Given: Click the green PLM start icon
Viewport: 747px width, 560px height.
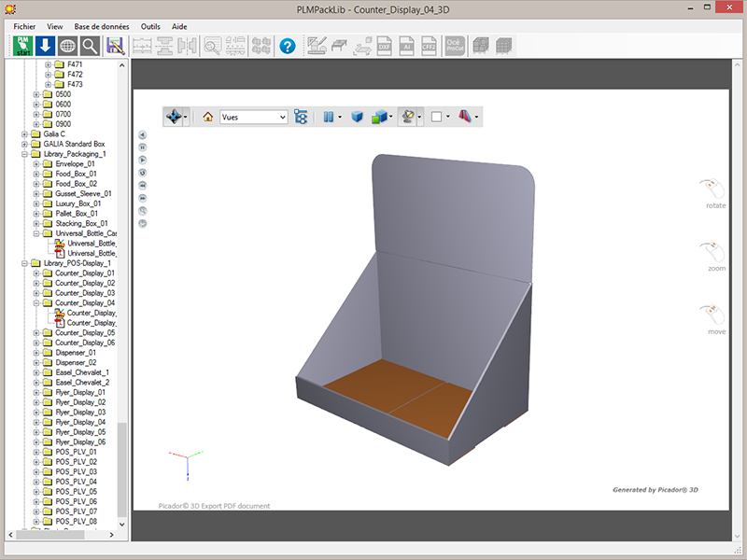Looking at the screenshot, I should tap(22, 46).
